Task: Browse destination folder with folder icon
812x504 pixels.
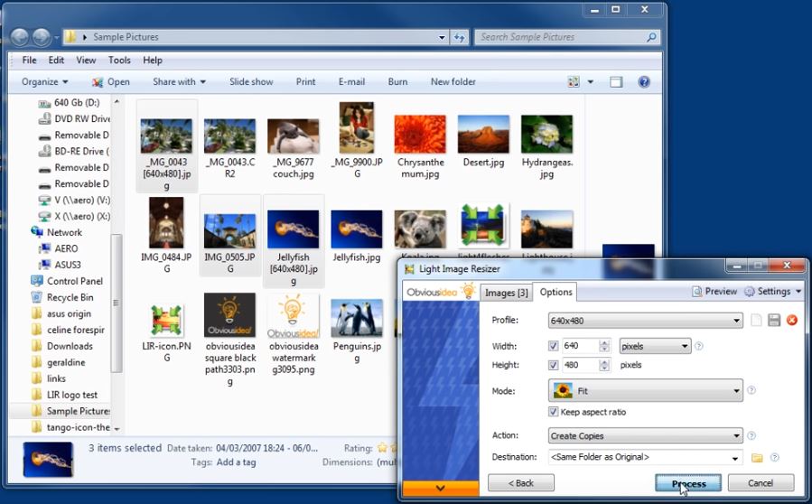Action: pos(757,457)
